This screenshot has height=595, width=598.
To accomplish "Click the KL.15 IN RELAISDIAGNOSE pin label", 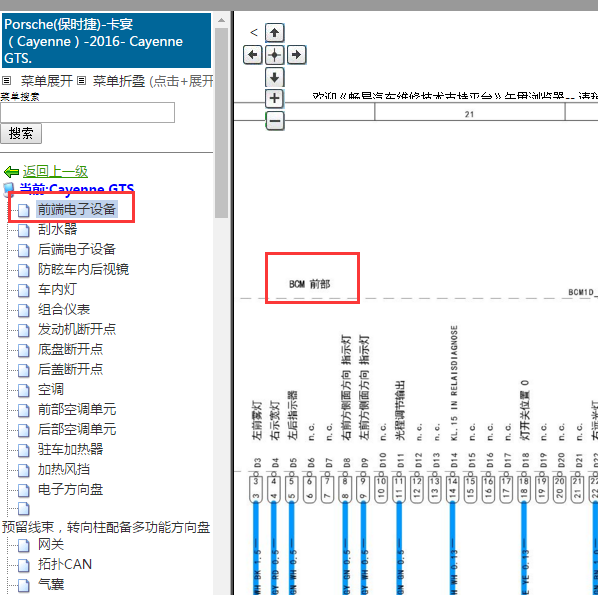I will tap(454, 383).
